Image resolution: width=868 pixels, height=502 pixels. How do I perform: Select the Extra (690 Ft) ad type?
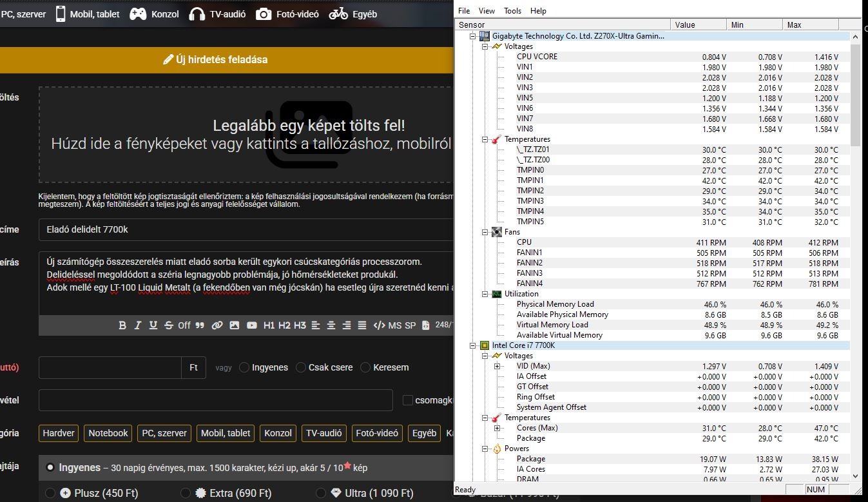pyautogui.click(x=186, y=493)
